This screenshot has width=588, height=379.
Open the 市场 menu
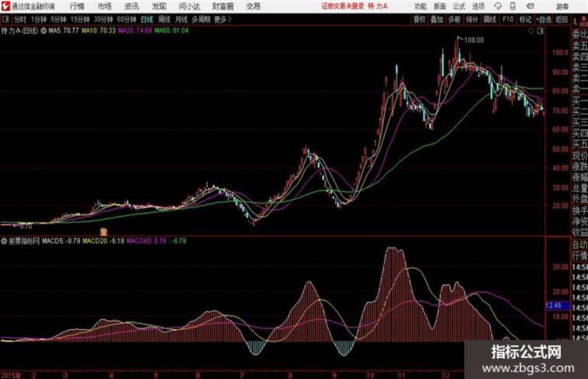tap(105, 6)
